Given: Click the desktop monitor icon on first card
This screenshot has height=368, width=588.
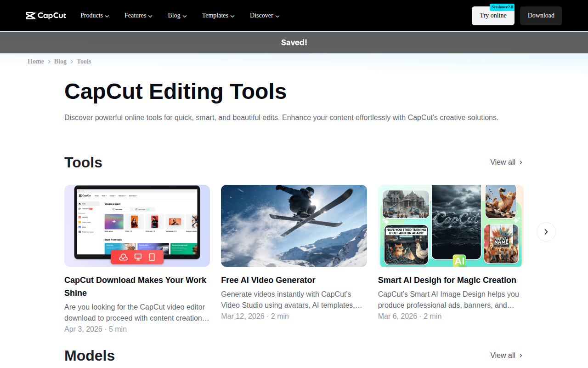Looking at the screenshot, I should [137, 257].
